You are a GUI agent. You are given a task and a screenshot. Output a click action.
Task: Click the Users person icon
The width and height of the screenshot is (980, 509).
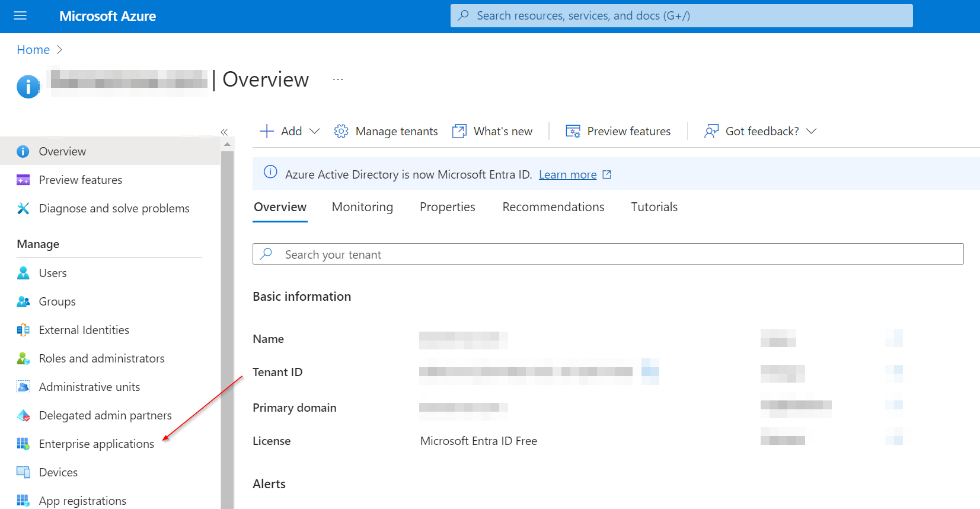click(x=23, y=273)
